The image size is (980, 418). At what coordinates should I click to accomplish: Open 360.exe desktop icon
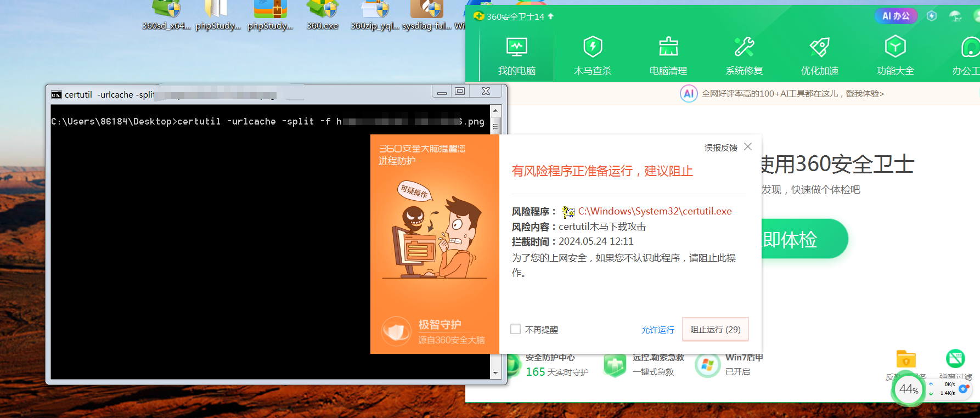pos(323,15)
